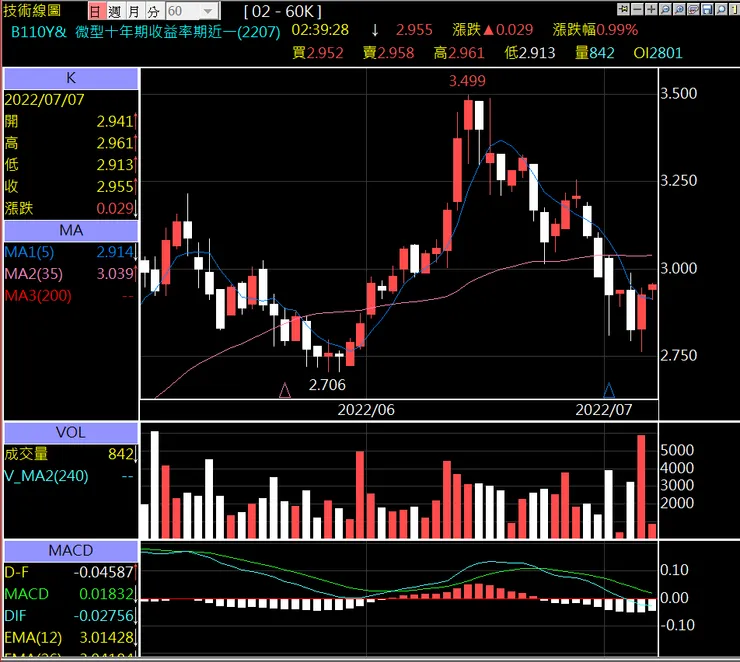Click the 技術線圖 window title
Image resolution: width=740 pixels, height=662 pixels.
pyautogui.click(x=32, y=10)
